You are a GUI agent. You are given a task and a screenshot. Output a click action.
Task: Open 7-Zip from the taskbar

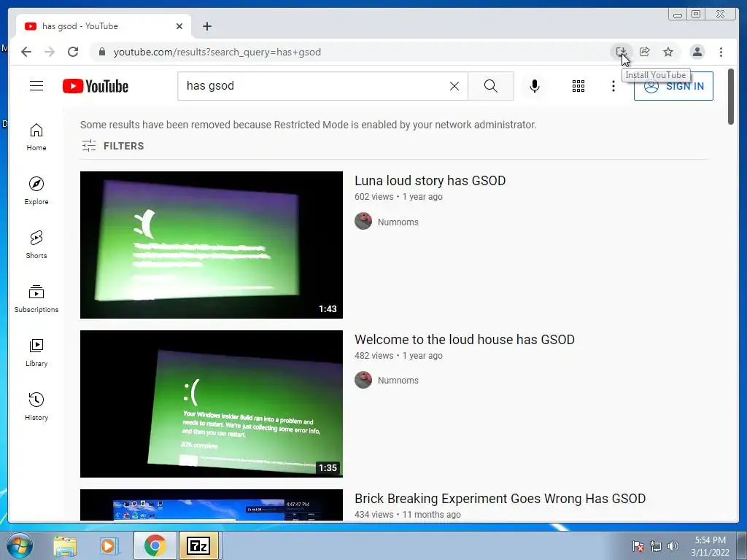coord(198,545)
